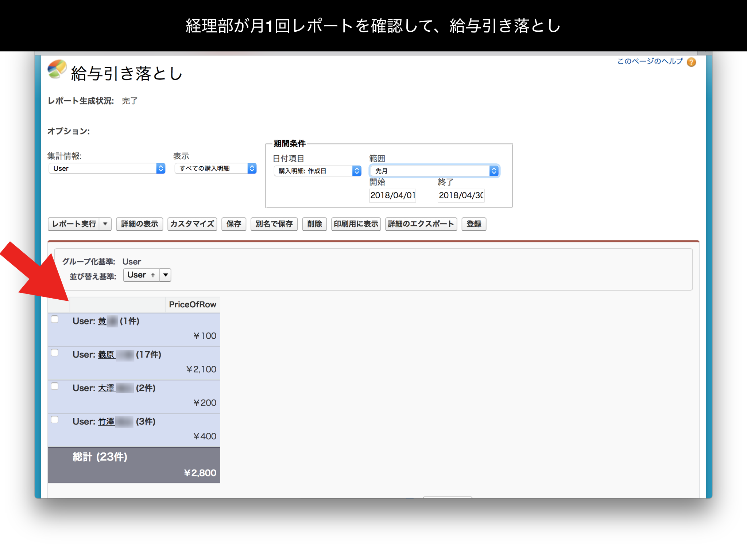This screenshot has width=747, height=560.
Task: Open user link 義原
Action: coord(107,355)
